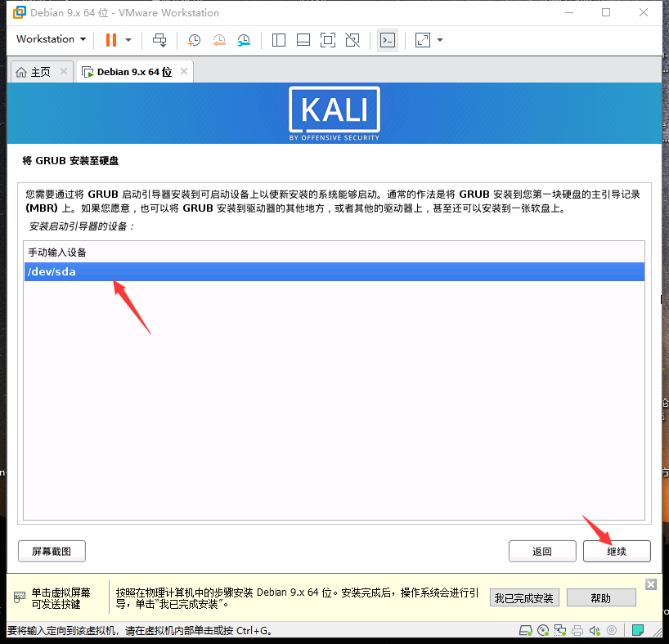This screenshot has width=669, height=644.
Task: Click the stretch guest display icon
Action: click(422, 40)
